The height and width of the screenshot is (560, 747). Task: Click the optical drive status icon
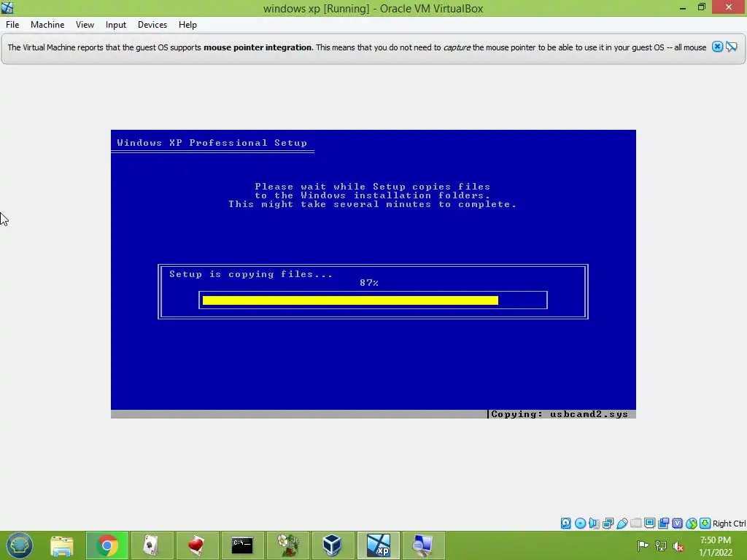(580, 524)
